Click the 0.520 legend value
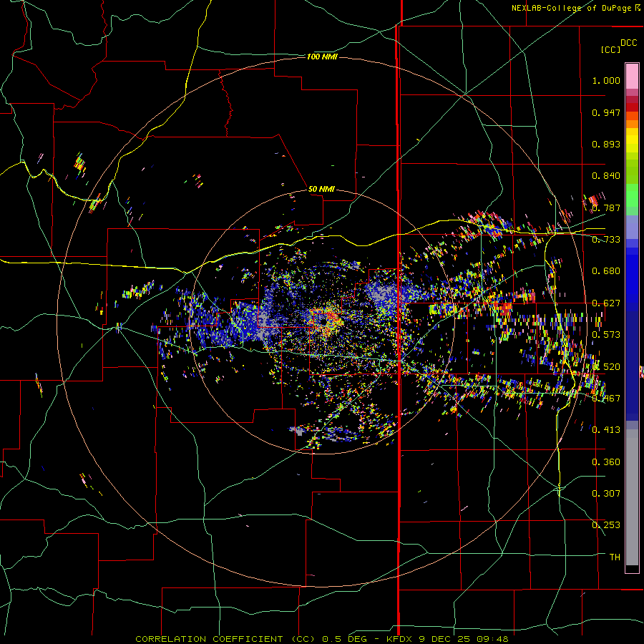This screenshot has width=644, height=644. pyautogui.click(x=606, y=367)
